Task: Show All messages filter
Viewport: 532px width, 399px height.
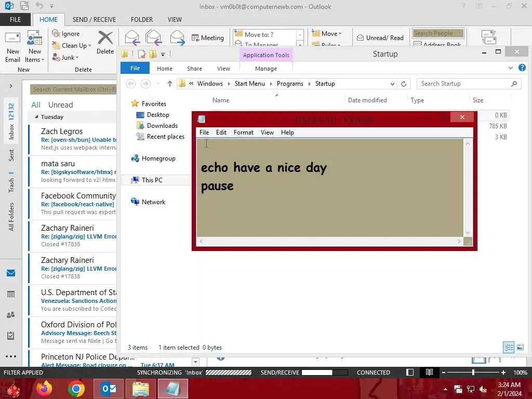Action: [36, 104]
